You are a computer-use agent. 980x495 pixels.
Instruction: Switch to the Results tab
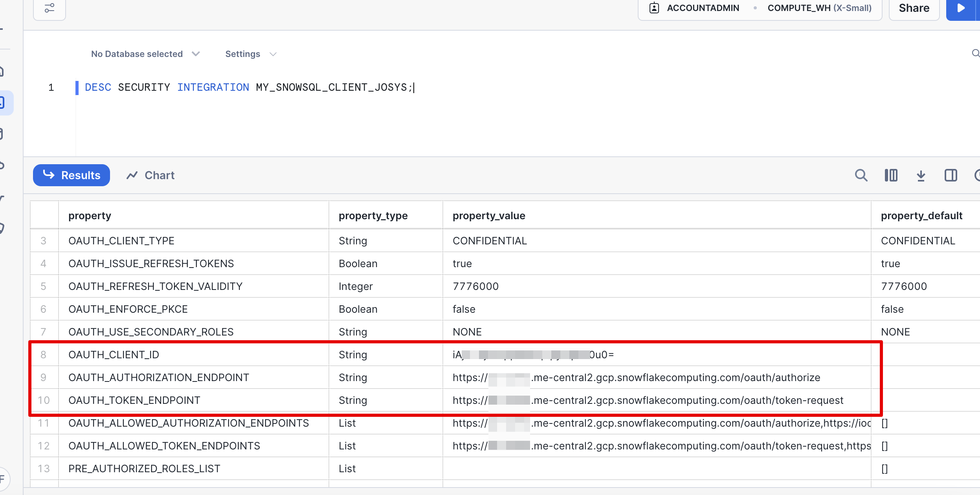click(72, 175)
